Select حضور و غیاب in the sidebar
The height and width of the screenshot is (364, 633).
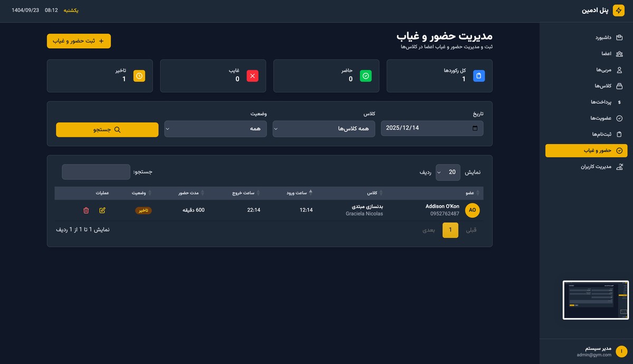pos(586,150)
